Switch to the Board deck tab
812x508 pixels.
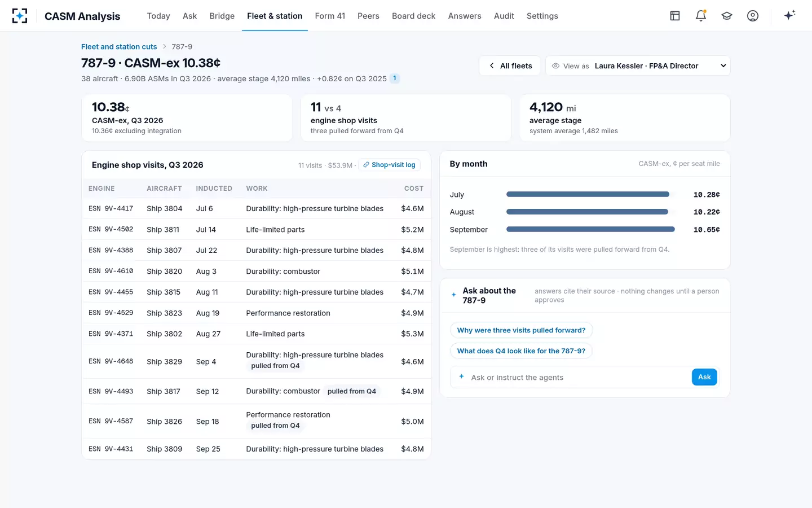(x=414, y=16)
